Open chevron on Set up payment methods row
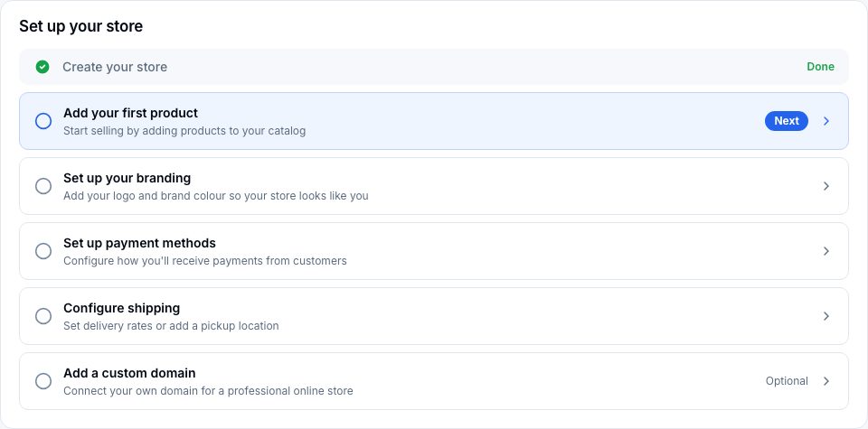 (826, 252)
